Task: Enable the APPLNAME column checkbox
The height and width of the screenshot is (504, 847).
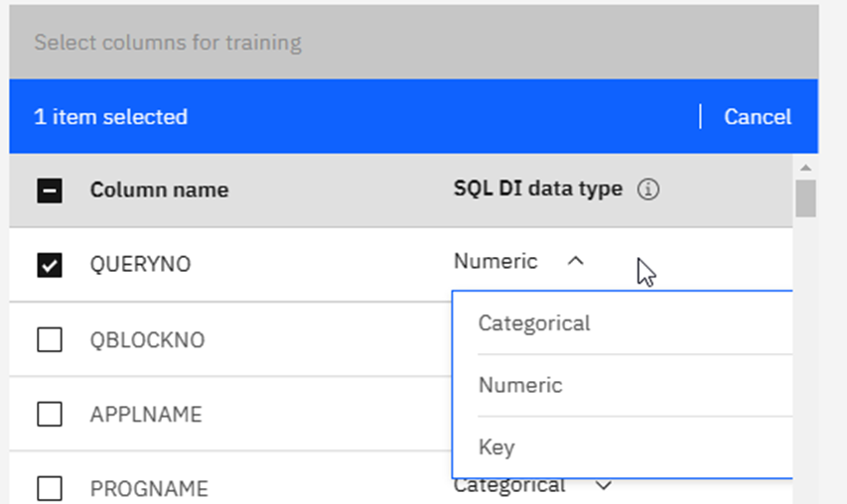Action: (x=50, y=414)
